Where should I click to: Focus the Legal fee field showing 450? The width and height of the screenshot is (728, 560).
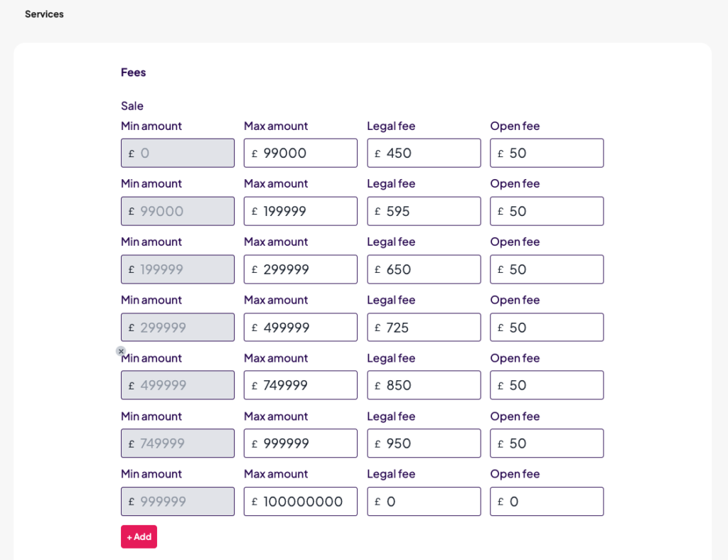coord(424,153)
